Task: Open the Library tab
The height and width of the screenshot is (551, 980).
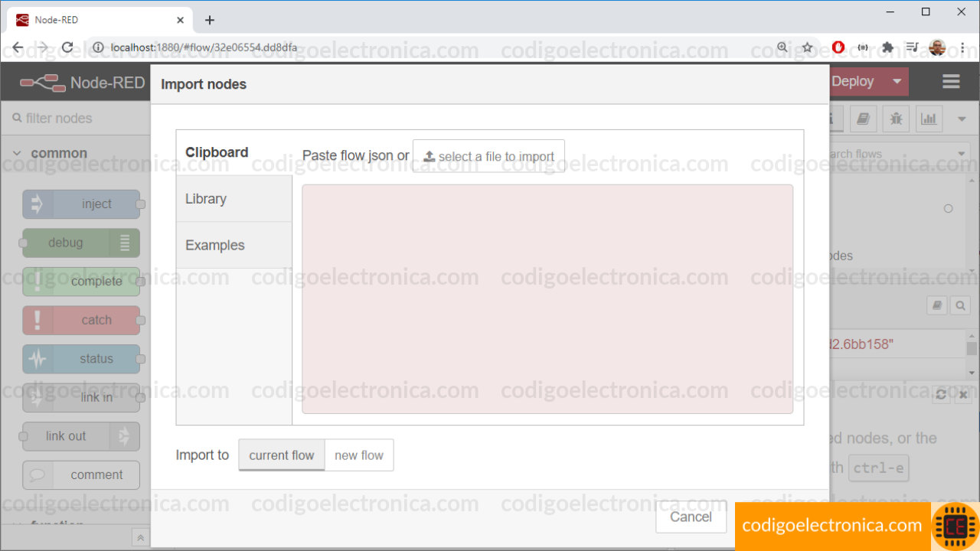Action: pyautogui.click(x=234, y=199)
